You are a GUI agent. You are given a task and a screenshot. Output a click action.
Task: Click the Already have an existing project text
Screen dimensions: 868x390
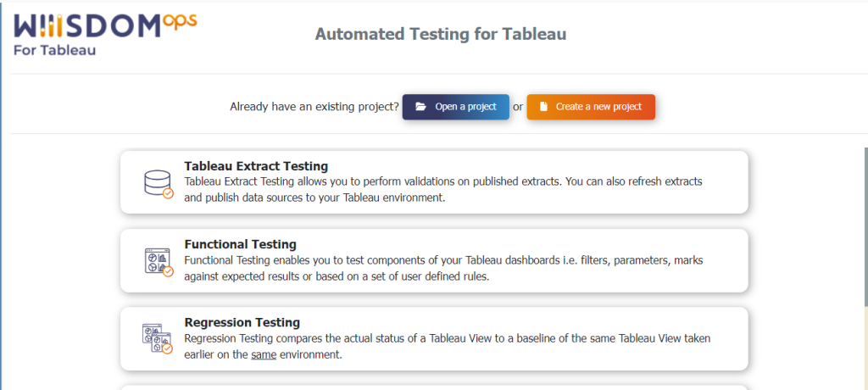point(314,107)
